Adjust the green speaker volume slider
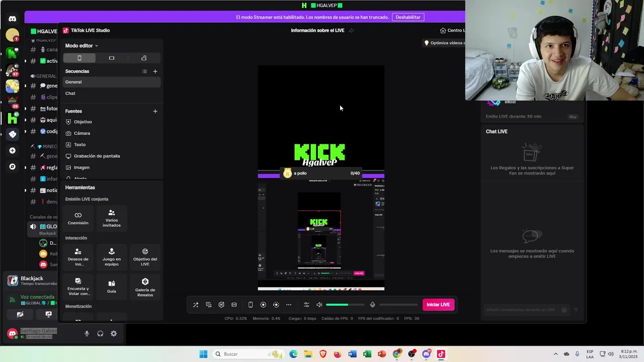This screenshot has height=362, width=644. click(345, 305)
